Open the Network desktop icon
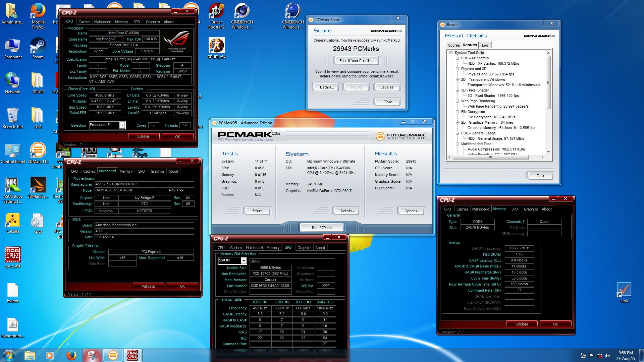Screen dimensions: 644x362 (13, 83)
